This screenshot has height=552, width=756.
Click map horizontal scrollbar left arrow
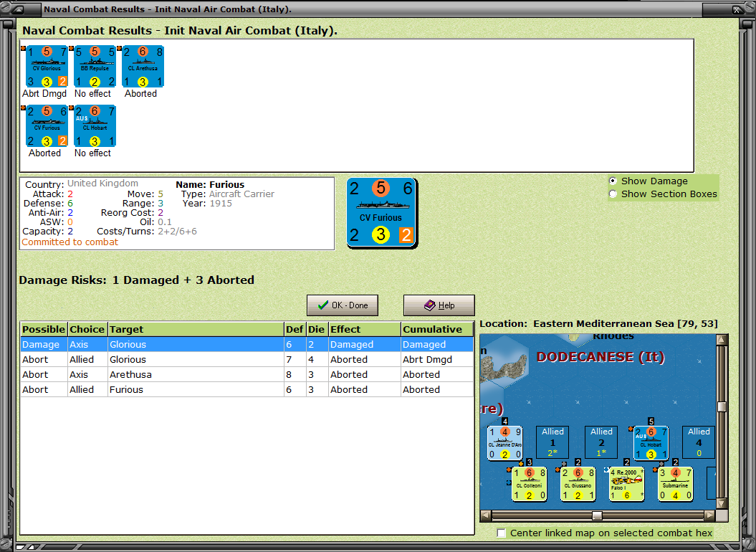(x=486, y=515)
